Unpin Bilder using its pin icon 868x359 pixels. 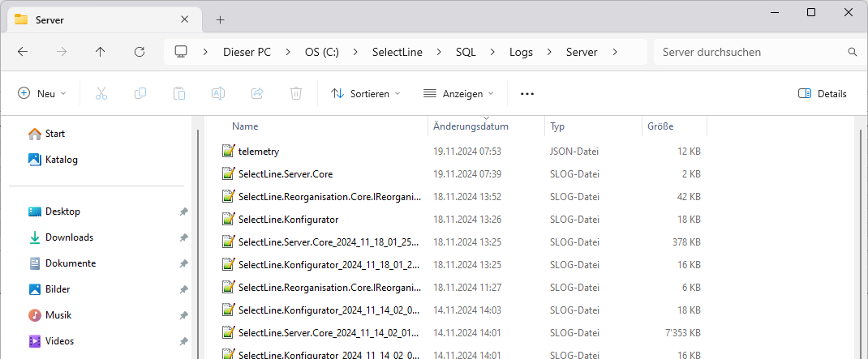(x=184, y=290)
